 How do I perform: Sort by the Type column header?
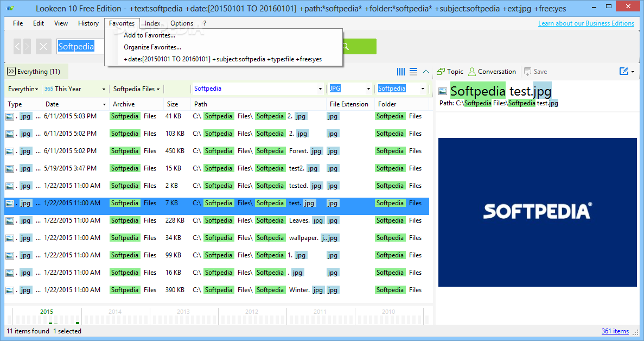tap(23, 104)
